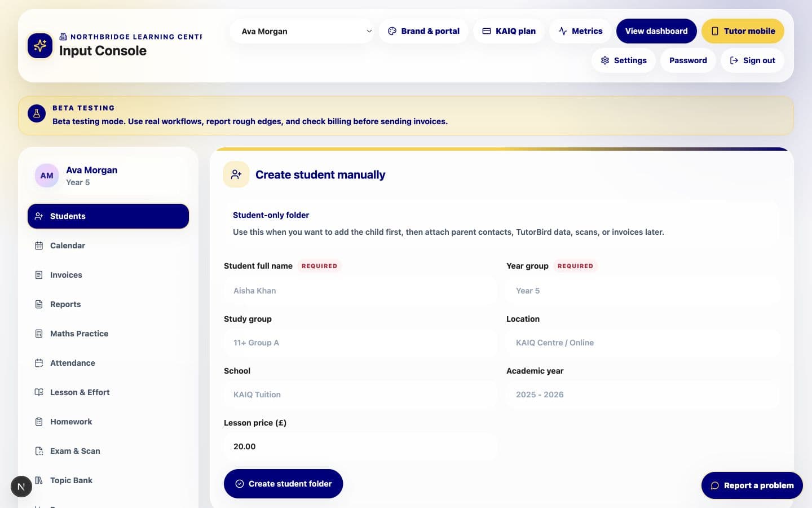Image resolution: width=812 pixels, height=508 pixels.
Task: Click the Year 5 label under Ava Morgan
Action: (x=78, y=182)
